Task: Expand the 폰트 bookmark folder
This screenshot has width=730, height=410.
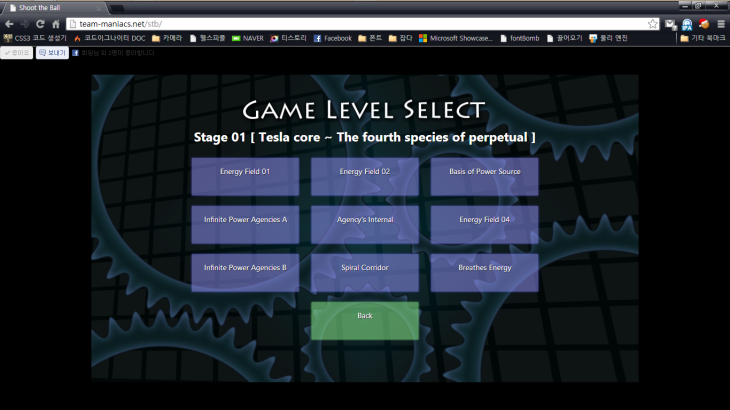Action: tap(370, 38)
